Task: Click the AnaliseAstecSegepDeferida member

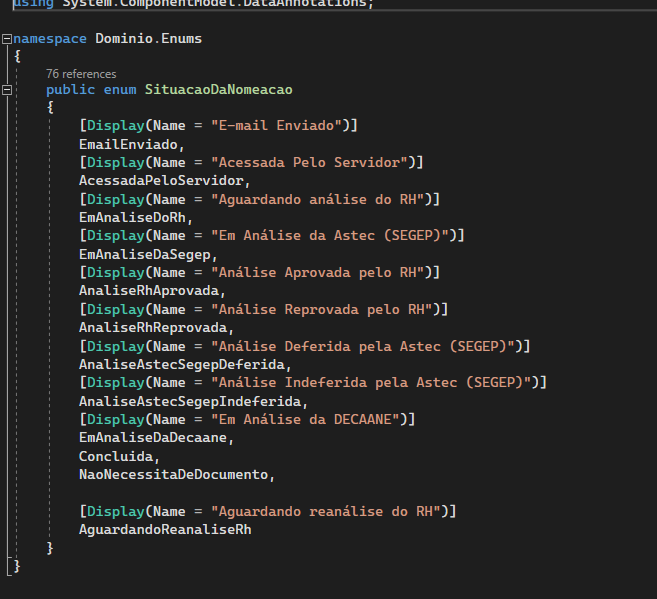Action: (x=182, y=364)
